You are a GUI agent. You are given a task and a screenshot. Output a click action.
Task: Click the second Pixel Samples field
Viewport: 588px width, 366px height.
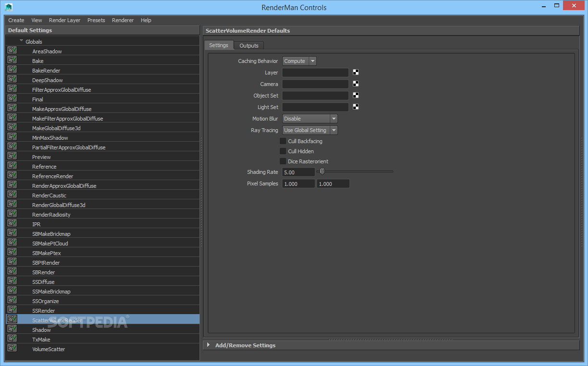(333, 183)
